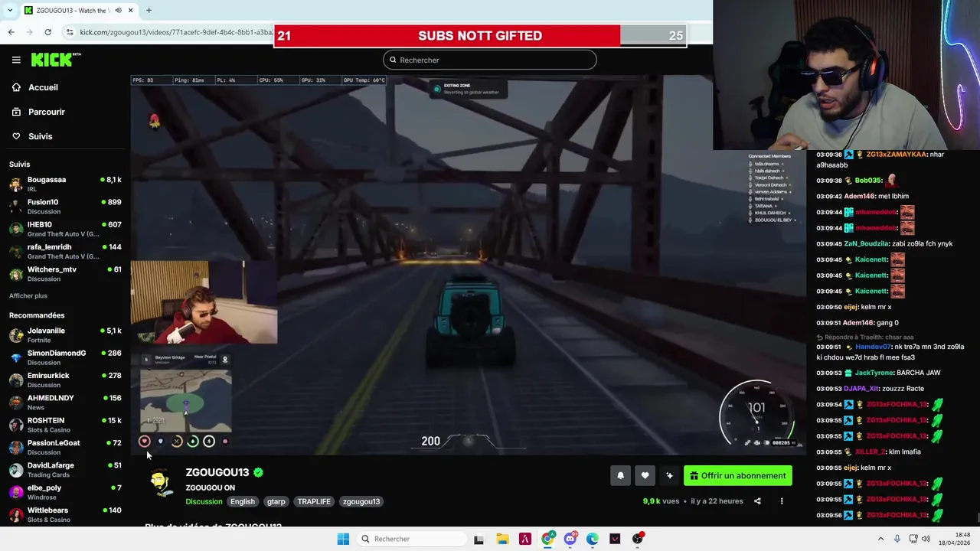This screenshot has width=980, height=551.
Task: Open the Windows Start menu
Action: pyautogui.click(x=343, y=539)
